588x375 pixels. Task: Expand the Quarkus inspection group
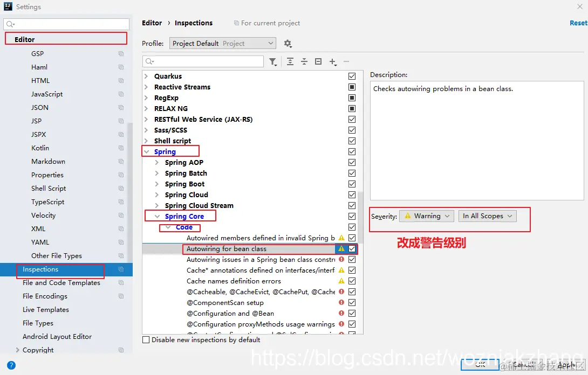[x=147, y=76]
